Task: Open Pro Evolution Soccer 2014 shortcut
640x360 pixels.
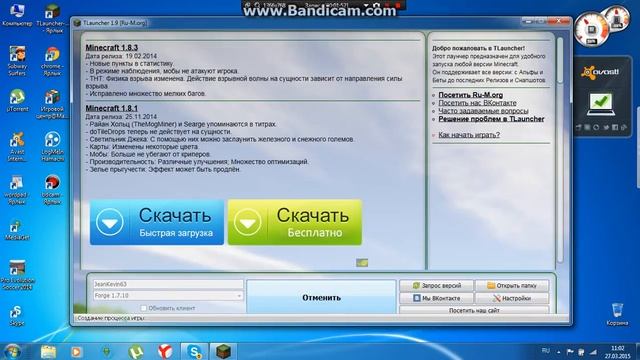Action: 18,276
